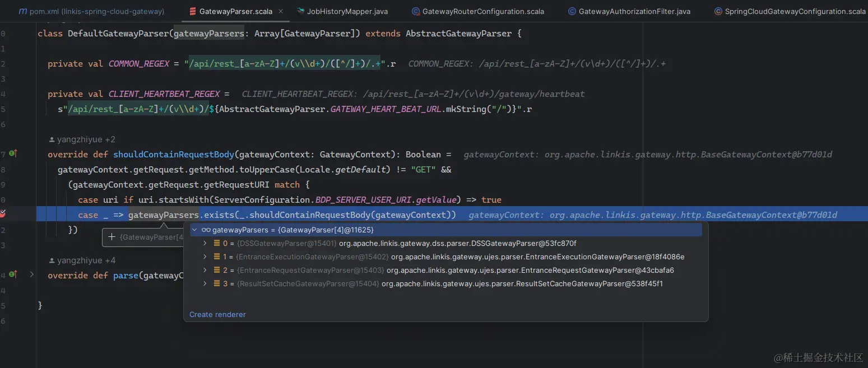Click the highlighted gatewayParsers identifier in the code
868x368 pixels.
[163, 215]
